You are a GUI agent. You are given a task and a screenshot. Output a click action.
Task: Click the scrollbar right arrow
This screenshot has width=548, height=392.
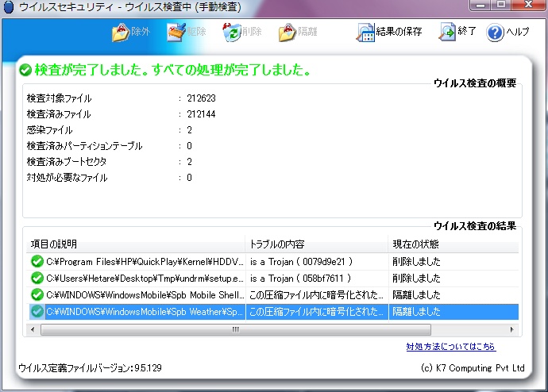512,329
